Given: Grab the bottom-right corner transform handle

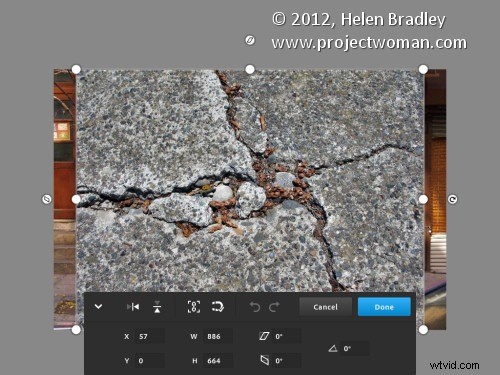Looking at the screenshot, I should point(423,330).
